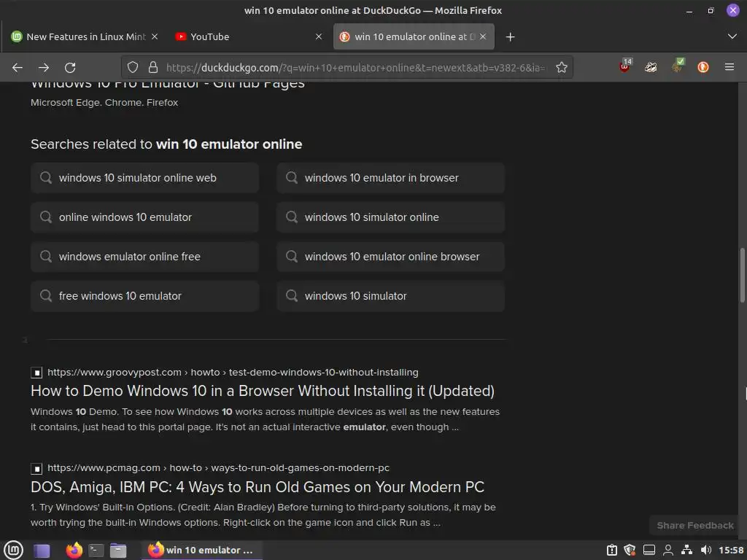The image size is (747, 560).
Task: Go back with the browser back arrow
Action: pyautogui.click(x=18, y=68)
